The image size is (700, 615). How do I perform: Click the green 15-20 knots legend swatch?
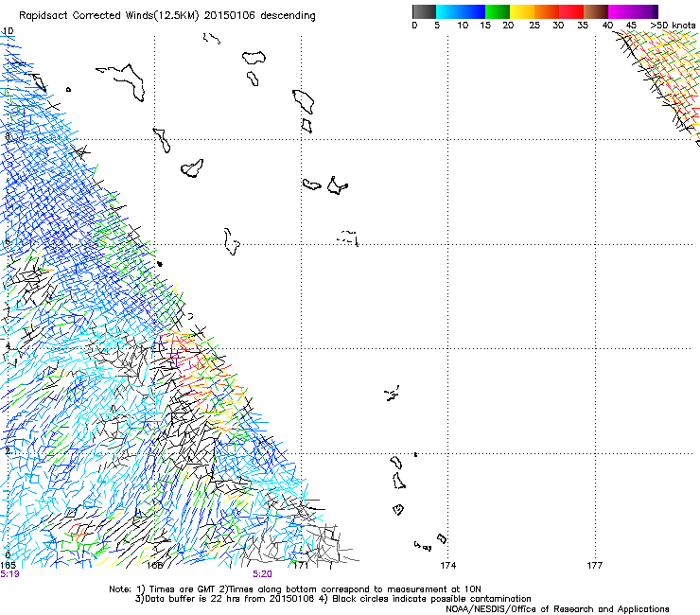pos(498,11)
